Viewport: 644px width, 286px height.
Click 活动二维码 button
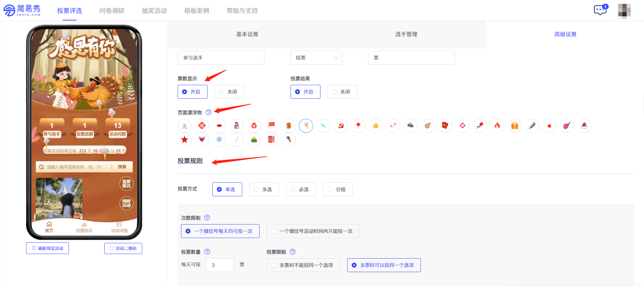(123, 248)
